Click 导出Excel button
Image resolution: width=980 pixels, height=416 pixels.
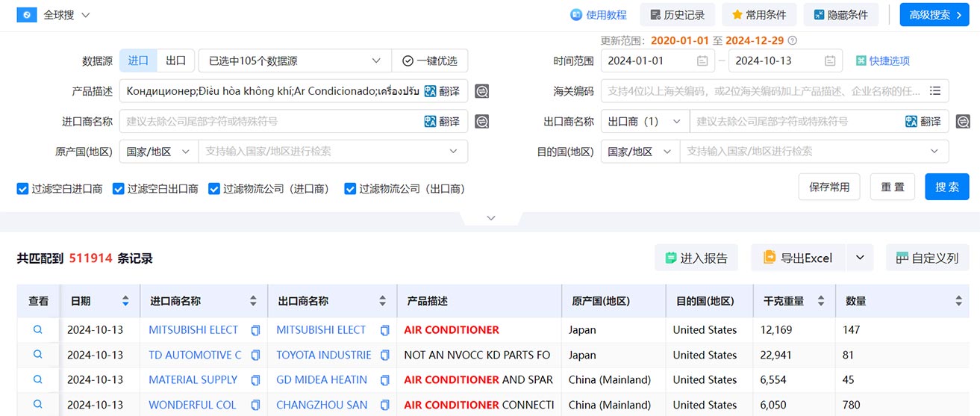click(x=797, y=258)
